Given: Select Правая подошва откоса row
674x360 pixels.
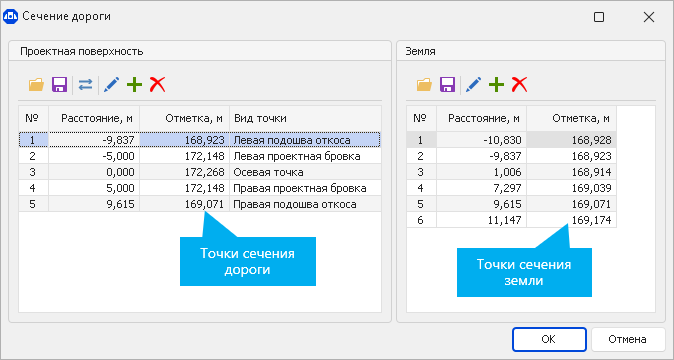Looking at the screenshot, I should (200, 204).
